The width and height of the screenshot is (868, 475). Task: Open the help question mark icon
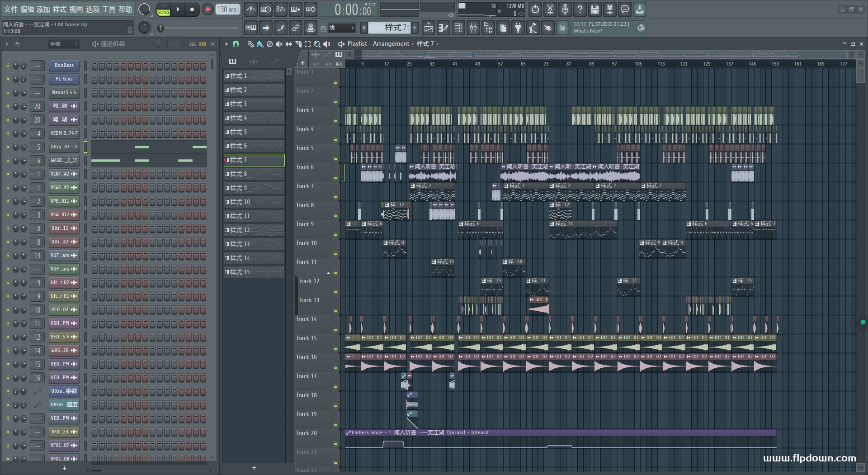580,9
